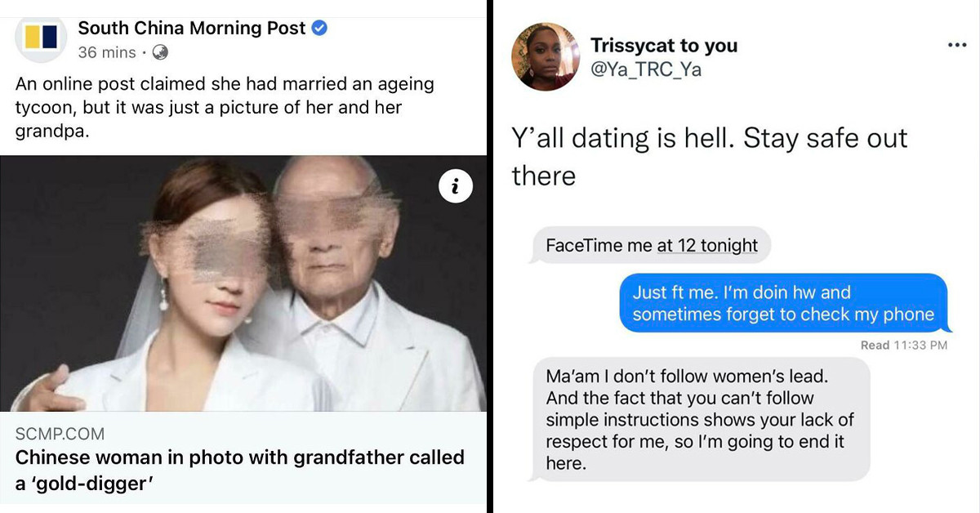The height and width of the screenshot is (513, 980).
Task: Click the 'Trissycat to you' tab header
Action: click(665, 47)
